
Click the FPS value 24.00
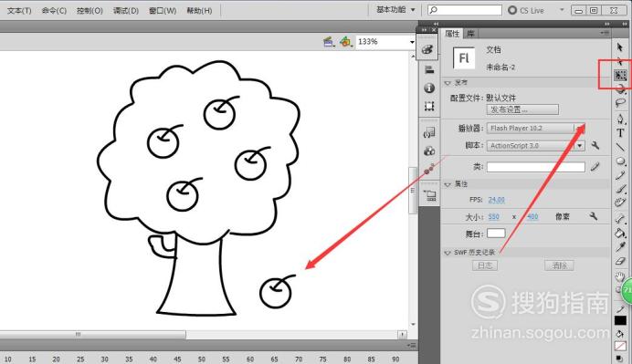click(x=496, y=200)
